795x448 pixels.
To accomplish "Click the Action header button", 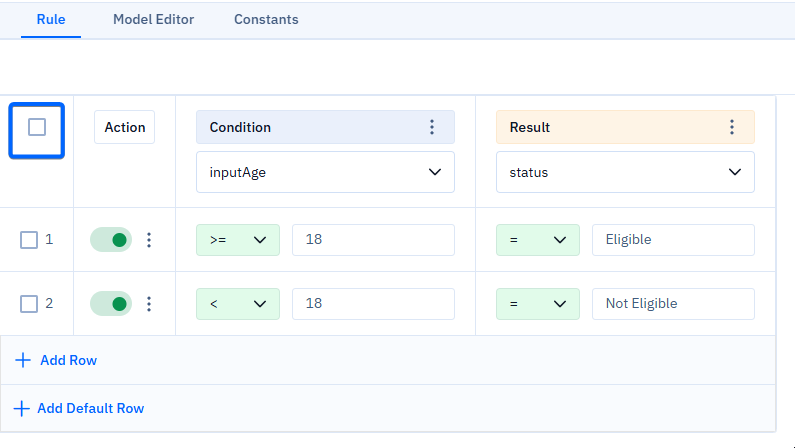I will (125, 127).
